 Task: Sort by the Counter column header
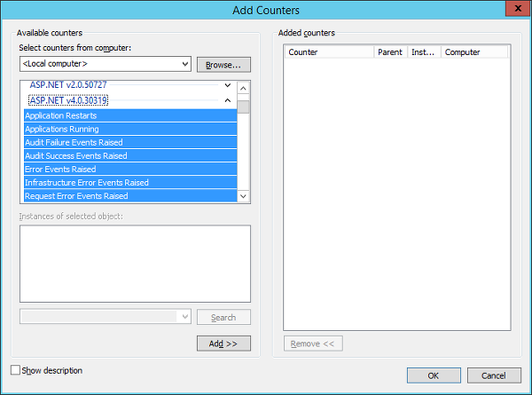[329, 52]
